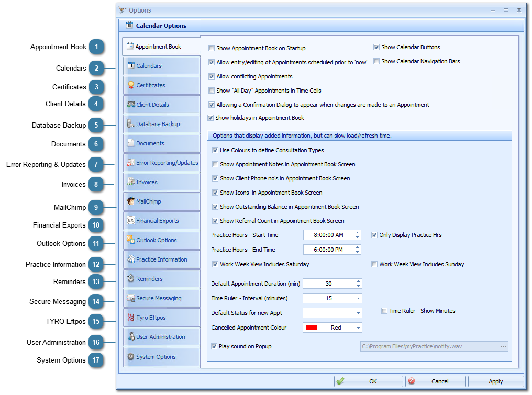
Task: Click the Options window title bird icon
Action: click(123, 10)
